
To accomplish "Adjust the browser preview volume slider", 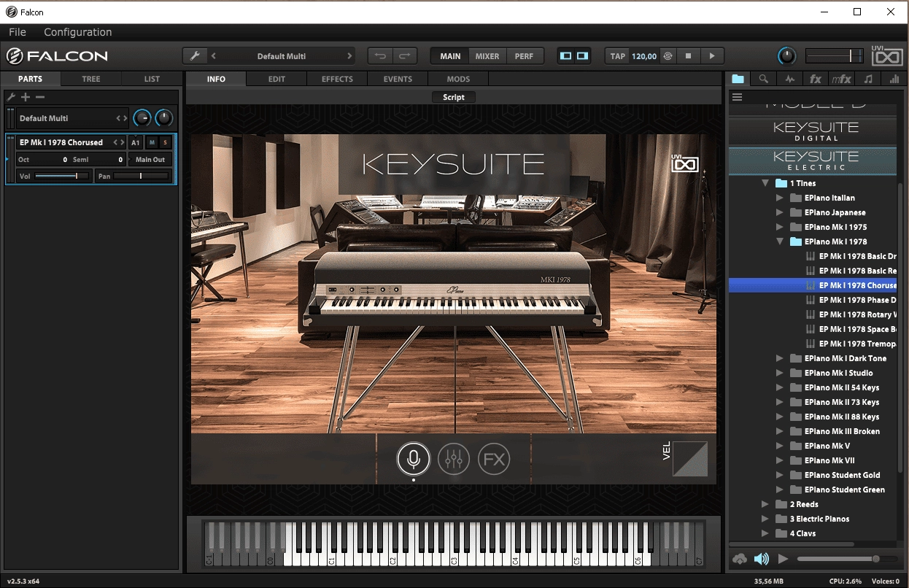I will [x=846, y=559].
